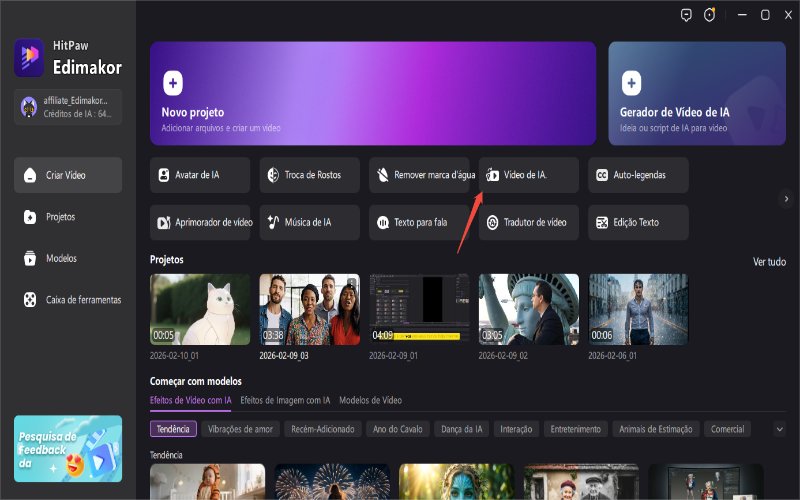Click the Remover marca d'água icon
This screenshot has width=800, height=500.
tap(383, 175)
